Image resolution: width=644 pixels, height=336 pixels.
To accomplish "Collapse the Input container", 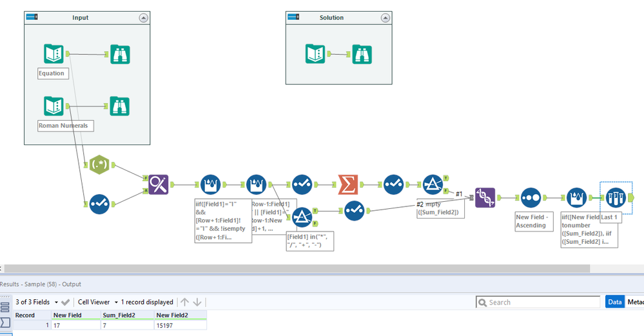I will coord(143,17).
